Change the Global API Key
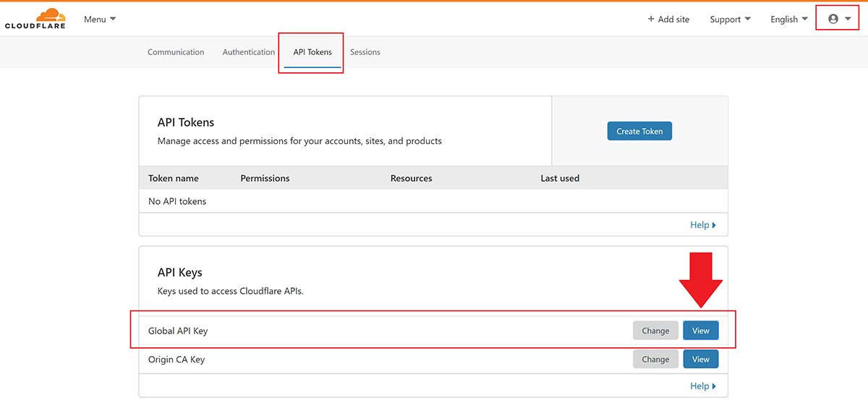 pos(655,331)
